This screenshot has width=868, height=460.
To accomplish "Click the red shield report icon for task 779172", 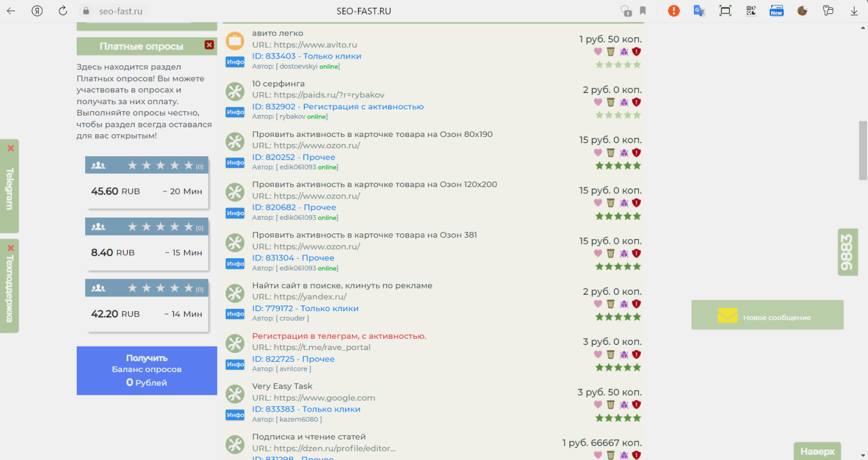I will click(x=636, y=304).
